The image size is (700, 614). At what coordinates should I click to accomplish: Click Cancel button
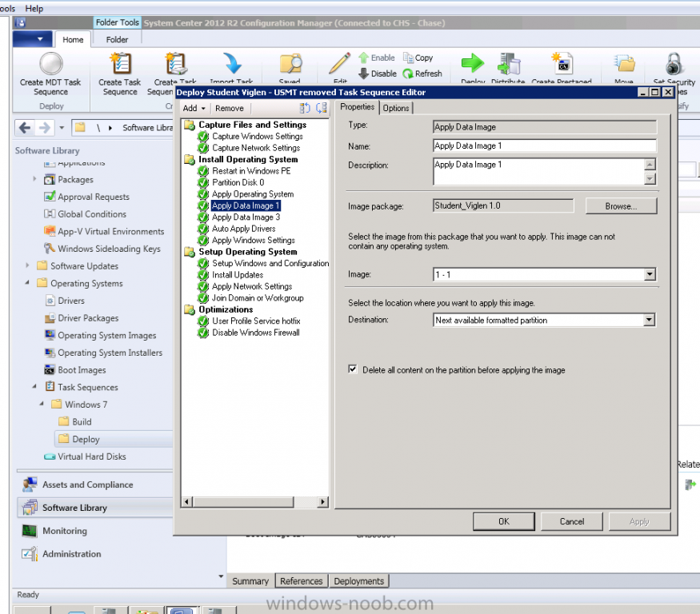tap(572, 521)
